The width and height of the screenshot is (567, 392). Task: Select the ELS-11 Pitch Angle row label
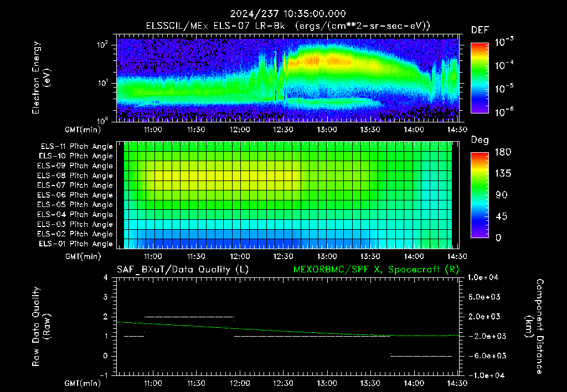tap(76, 147)
